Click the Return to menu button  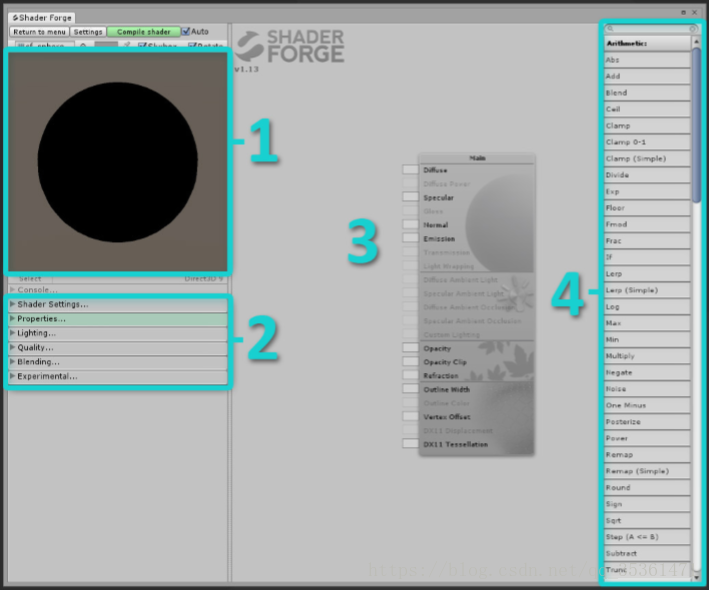click(39, 32)
